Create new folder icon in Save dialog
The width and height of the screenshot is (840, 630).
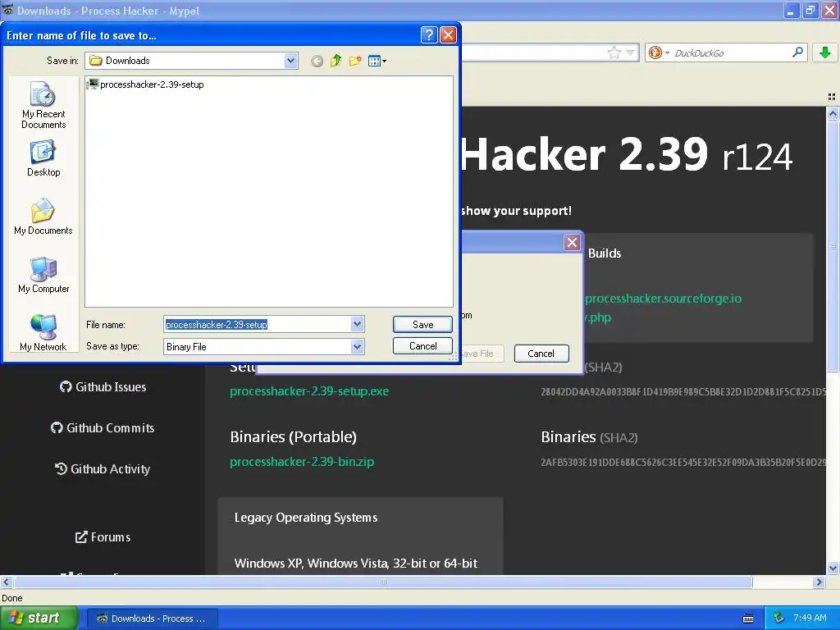(x=354, y=61)
